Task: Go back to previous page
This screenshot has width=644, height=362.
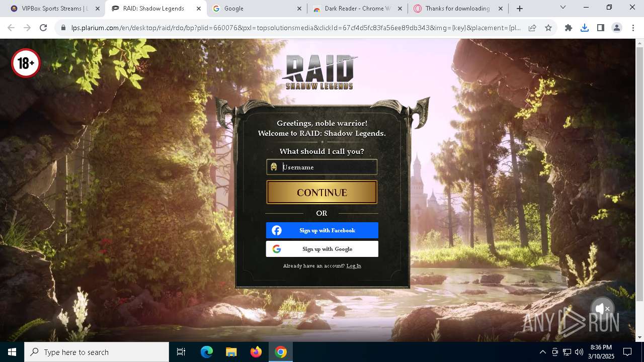Action: 11,28
